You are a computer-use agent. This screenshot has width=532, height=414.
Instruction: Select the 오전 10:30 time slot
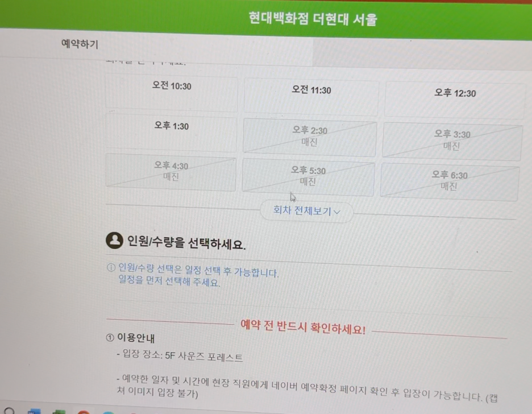pos(171,92)
